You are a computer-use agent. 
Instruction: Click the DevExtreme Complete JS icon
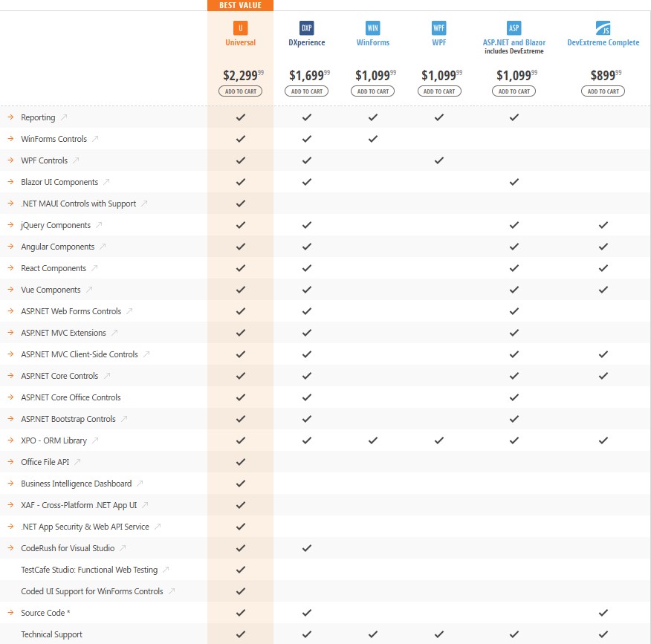pyautogui.click(x=603, y=28)
